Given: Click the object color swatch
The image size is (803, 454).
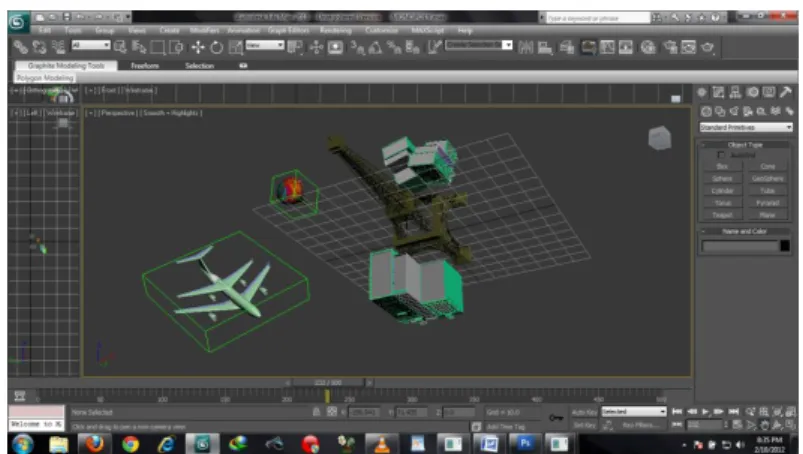Looking at the screenshot, I should tap(785, 246).
